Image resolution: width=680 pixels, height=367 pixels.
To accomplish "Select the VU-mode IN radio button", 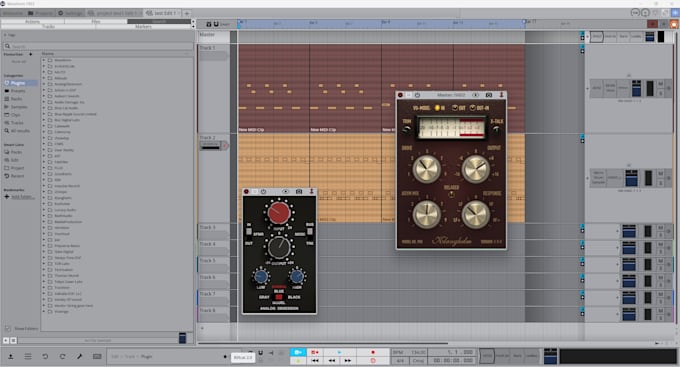I will pos(437,108).
